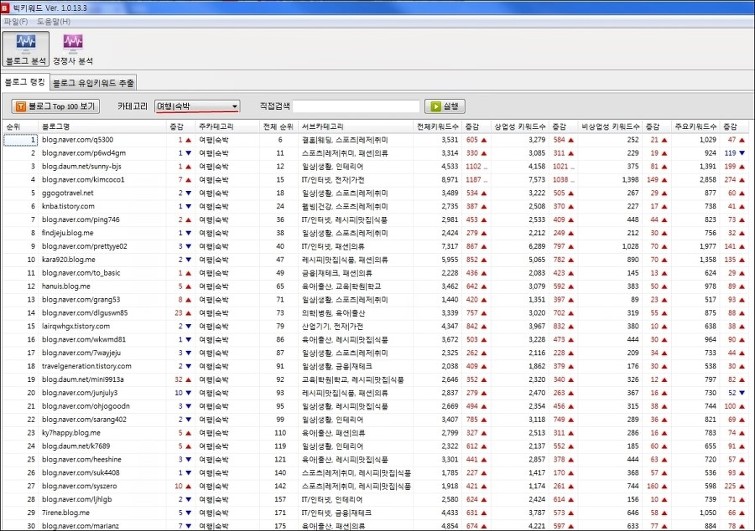Select row travelgeneration.tistory.com
This screenshot has height=531, width=755.
click(x=376, y=366)
